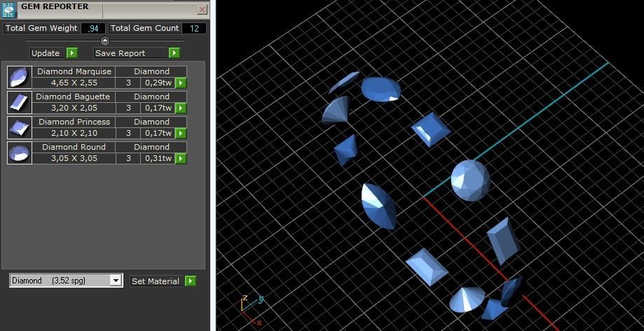Click the green arrow in Diamond Marquise row
The width and height of the screenshot is (644, 331).
181,83
